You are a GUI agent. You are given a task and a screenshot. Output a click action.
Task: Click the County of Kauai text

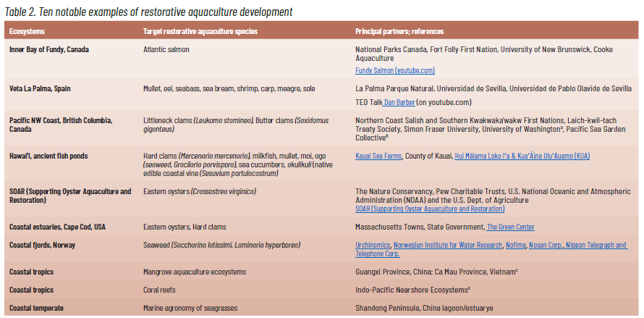428,156
